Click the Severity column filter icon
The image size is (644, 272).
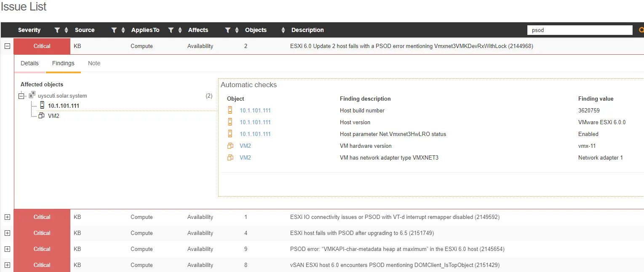(57, 30)
